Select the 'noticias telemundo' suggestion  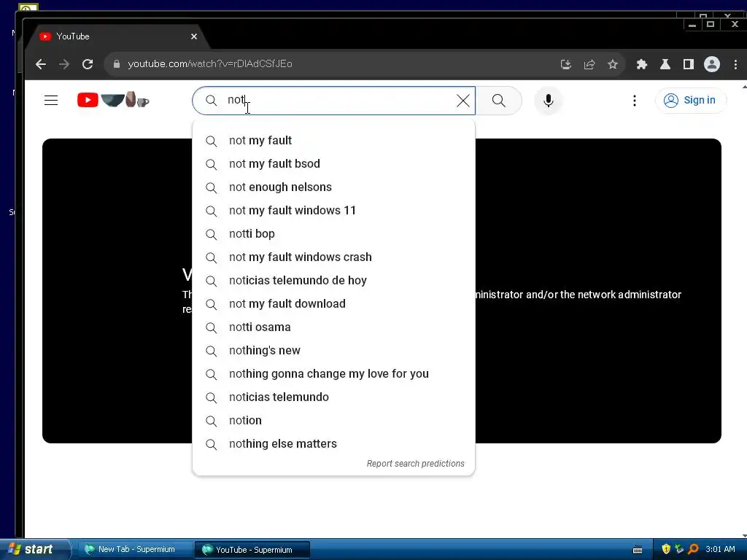coord(333,397)
